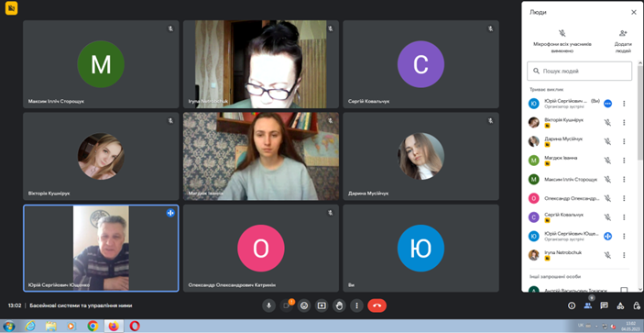End the call with the red button
This screenshot has height=333, width=644.
tap(377, 305)
